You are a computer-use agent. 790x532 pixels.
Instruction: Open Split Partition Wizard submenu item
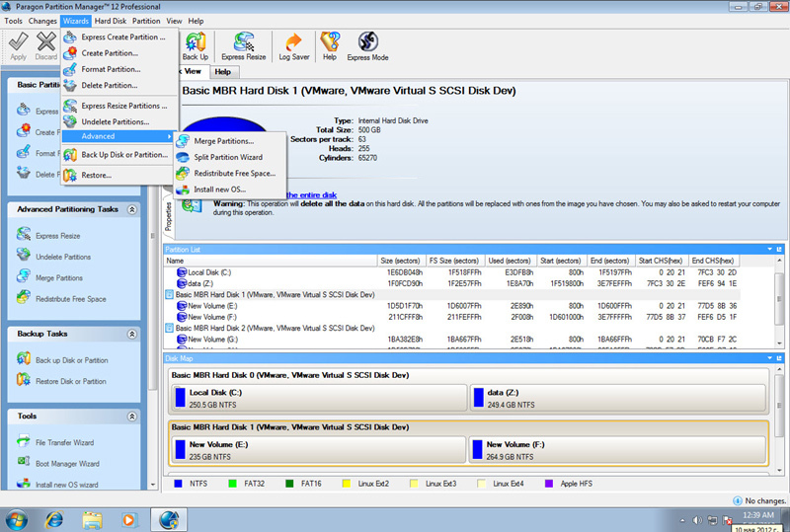pyautogui.click(x=230, y=157)
